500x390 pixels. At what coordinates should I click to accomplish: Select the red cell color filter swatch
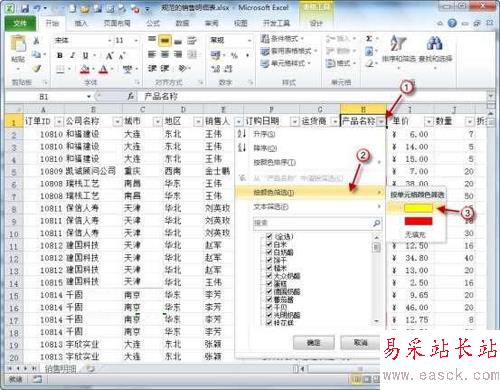[418, 221]
